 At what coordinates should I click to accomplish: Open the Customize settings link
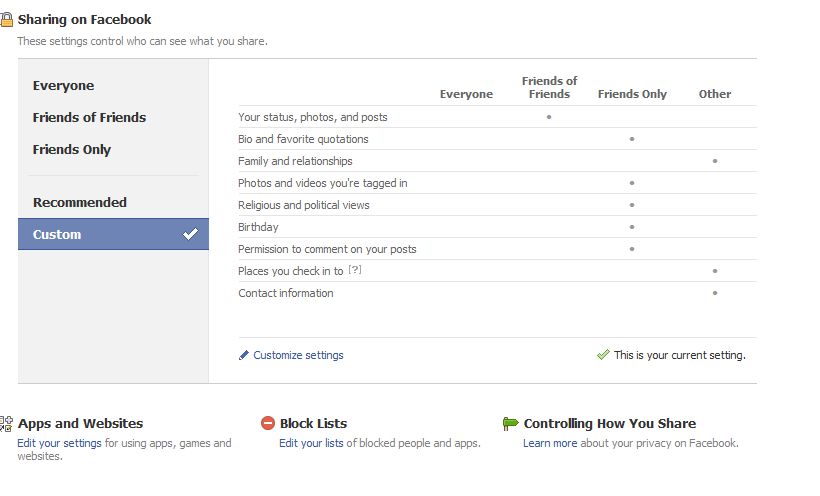pyautogui.click(x=298, y=355)
